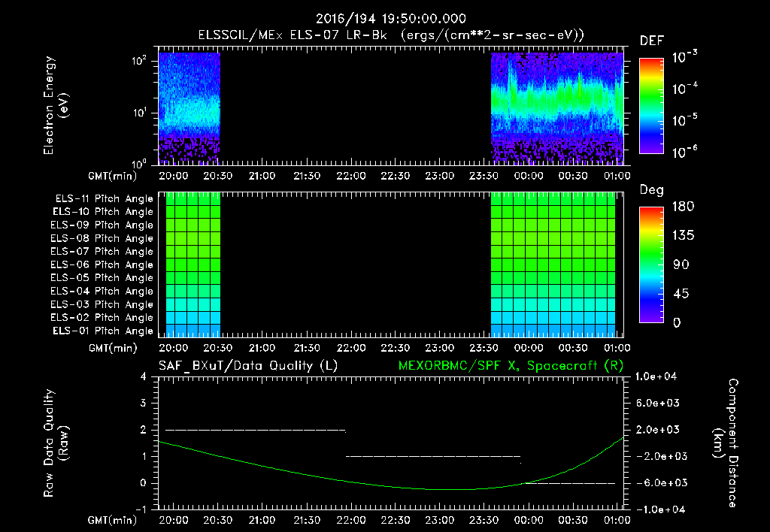Click the 21:00 tick label under bottom plot
The height and width of the screenshot is (532, 770).
pos(262,520)
